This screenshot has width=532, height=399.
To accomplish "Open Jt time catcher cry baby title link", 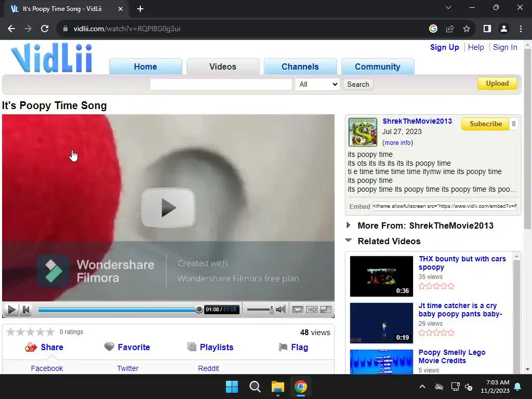I will (x=460, y=310).
